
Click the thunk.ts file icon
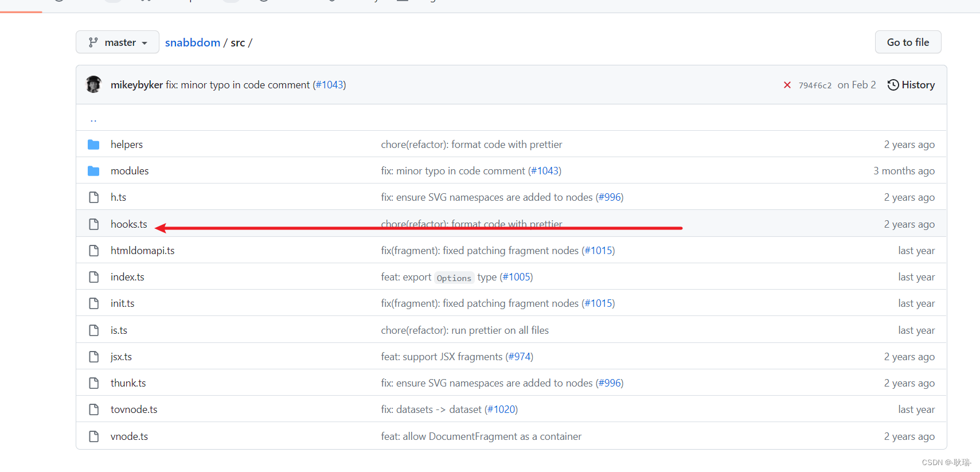[x=94, y=383]
